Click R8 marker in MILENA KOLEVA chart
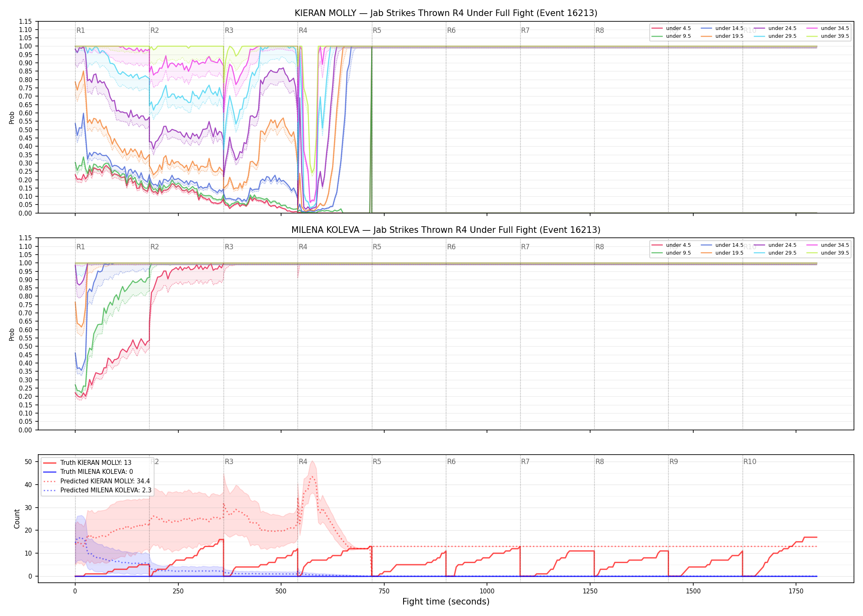The height and width of the screenshot is (616, 863). click(x=600, y=247)
